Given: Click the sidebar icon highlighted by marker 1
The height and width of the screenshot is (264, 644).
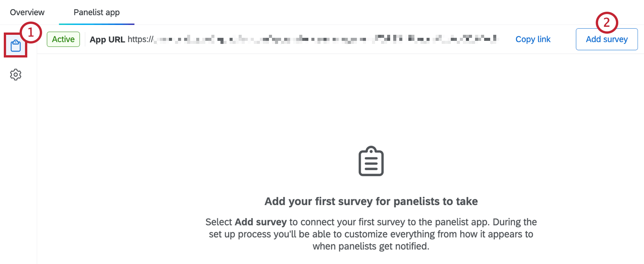Looking at the screenshot, I should click(15, 46).
